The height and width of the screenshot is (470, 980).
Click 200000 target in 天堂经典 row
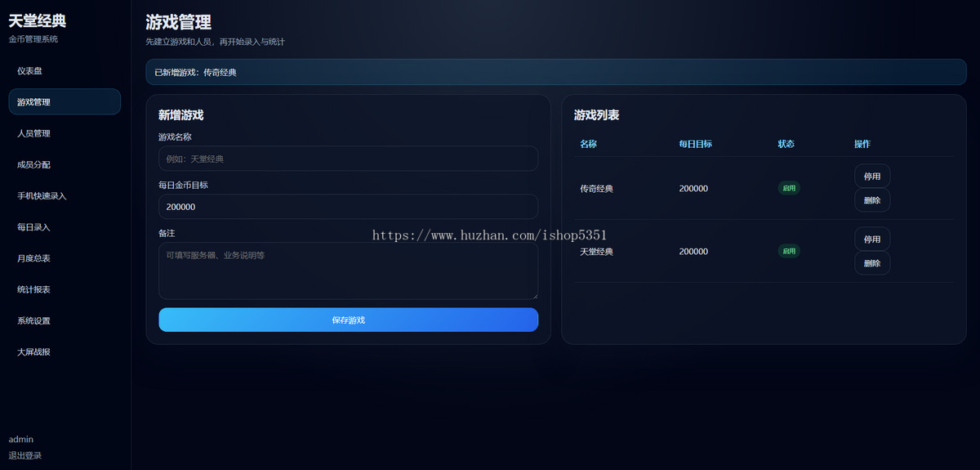pos(693,252)
